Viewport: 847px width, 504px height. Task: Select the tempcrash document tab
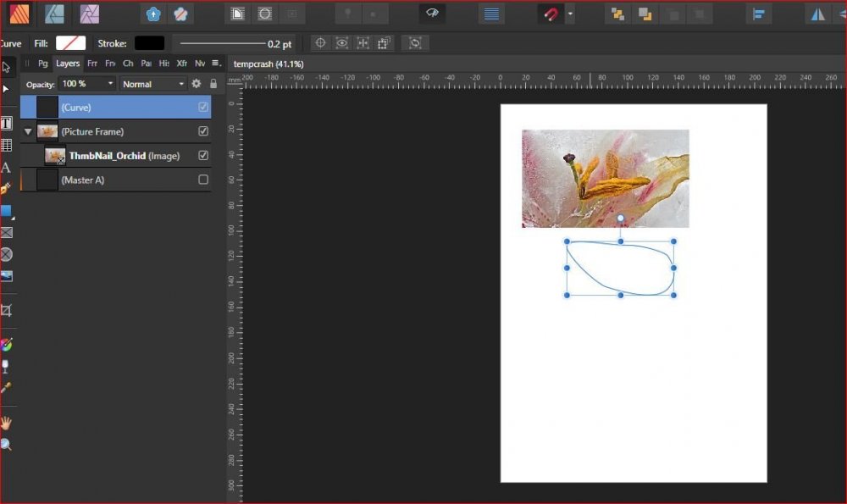[x=268, y=64]
